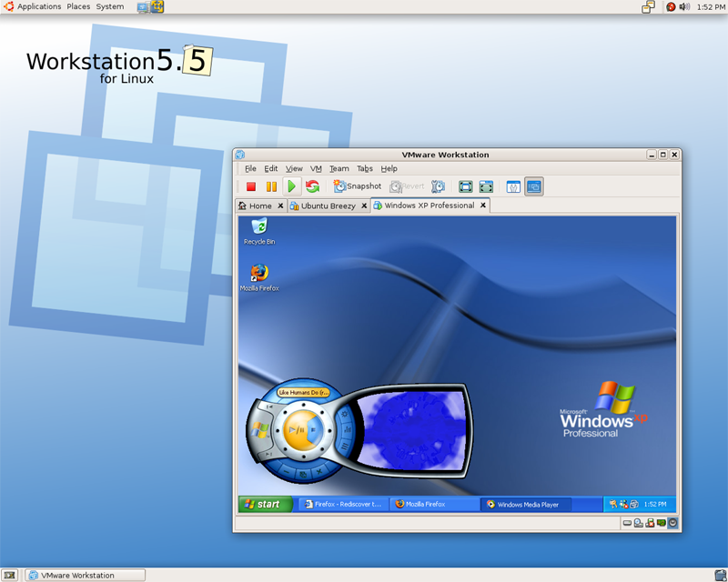Open the VM menu
The image size is (728, 582).
pos(316,168)
